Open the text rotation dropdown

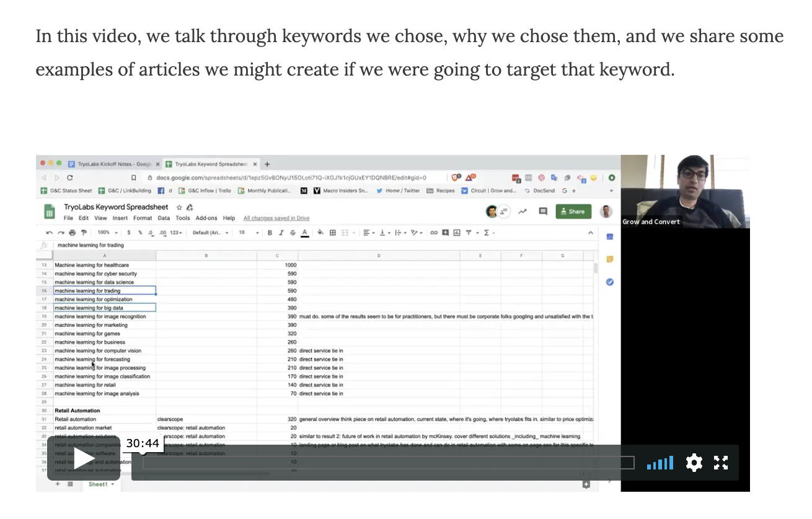(x=417, y=233)
